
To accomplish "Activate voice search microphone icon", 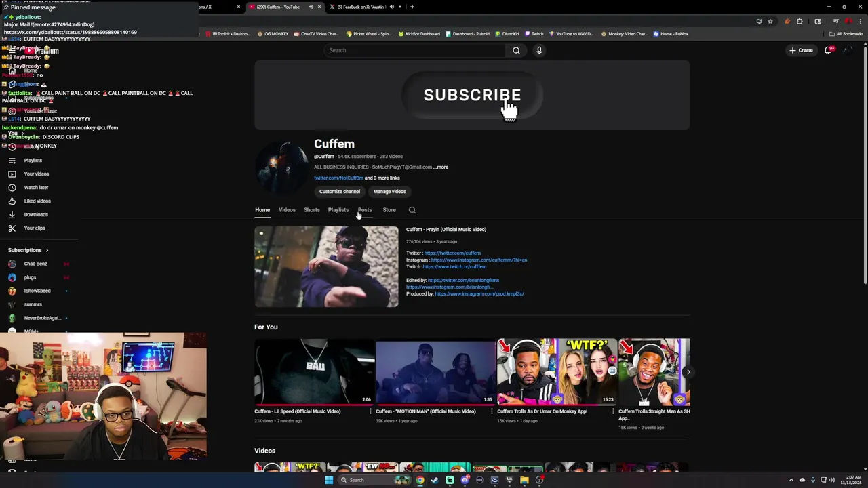I will [x=539, y=50].
